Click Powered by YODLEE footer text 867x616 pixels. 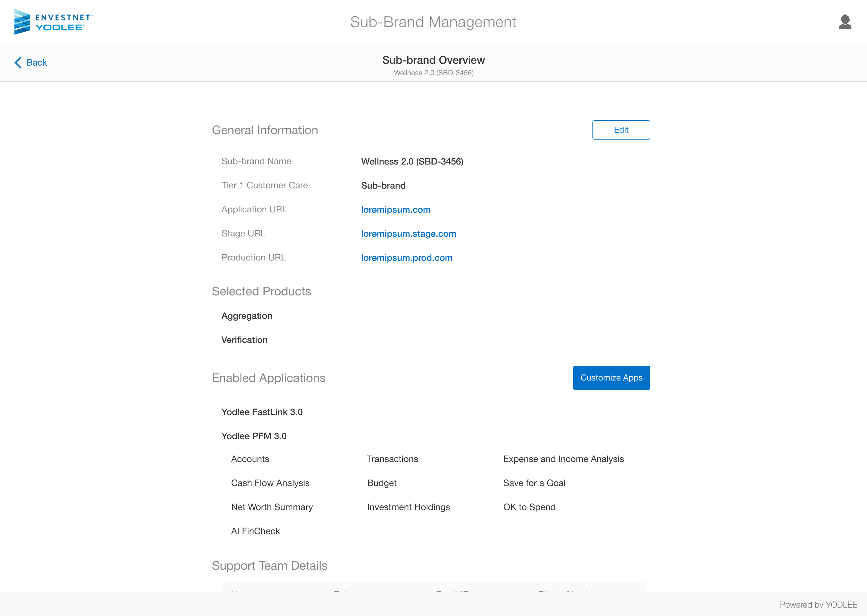click(818, 605)
